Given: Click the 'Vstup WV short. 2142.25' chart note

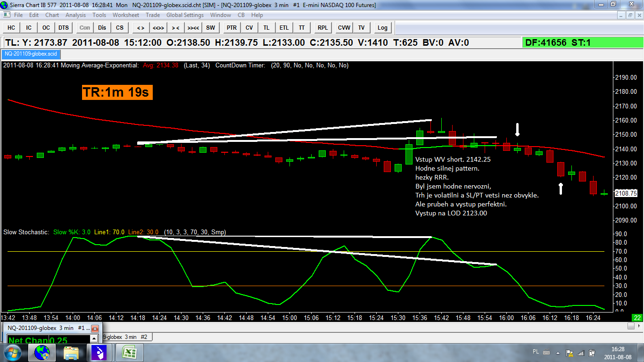Looking at the screenshot, I should 453,159.
